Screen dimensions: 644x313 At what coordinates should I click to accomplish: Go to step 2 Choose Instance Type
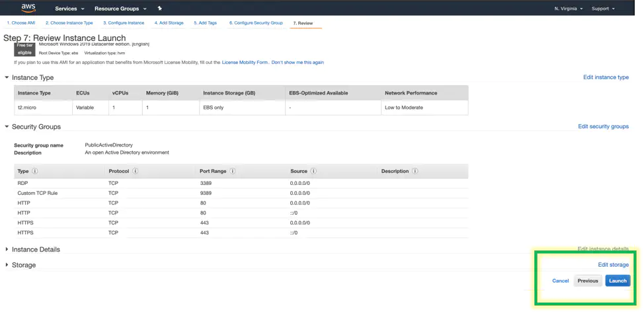[69, 23]
